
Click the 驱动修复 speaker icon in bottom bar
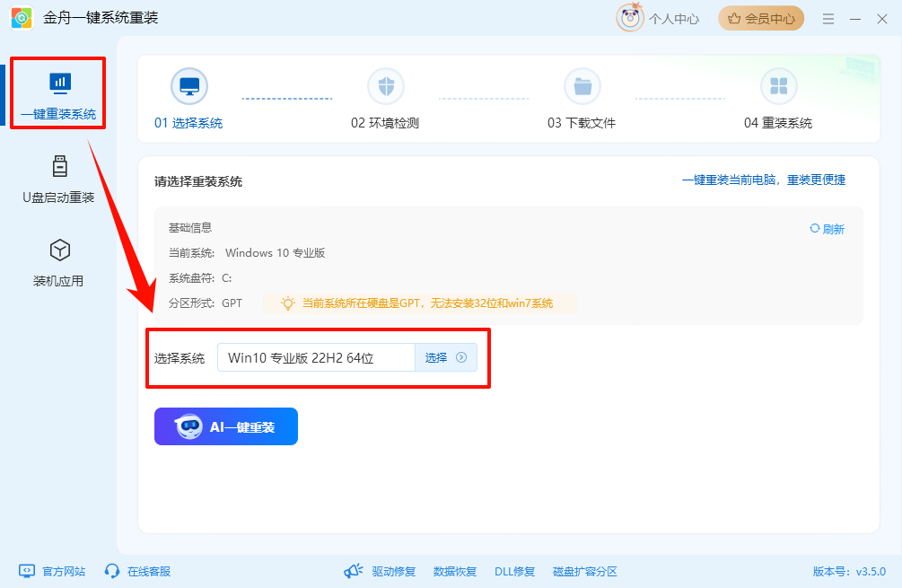[353, 570]
